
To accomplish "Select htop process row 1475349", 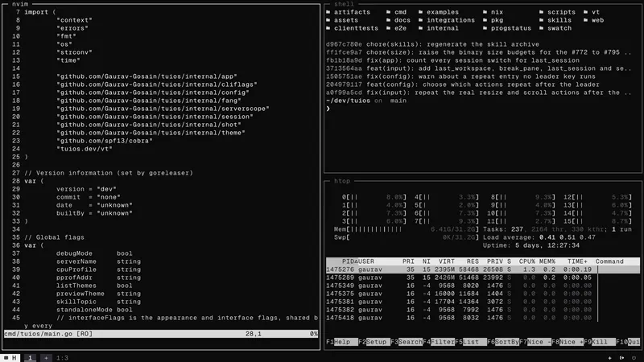I will (482, 286).
